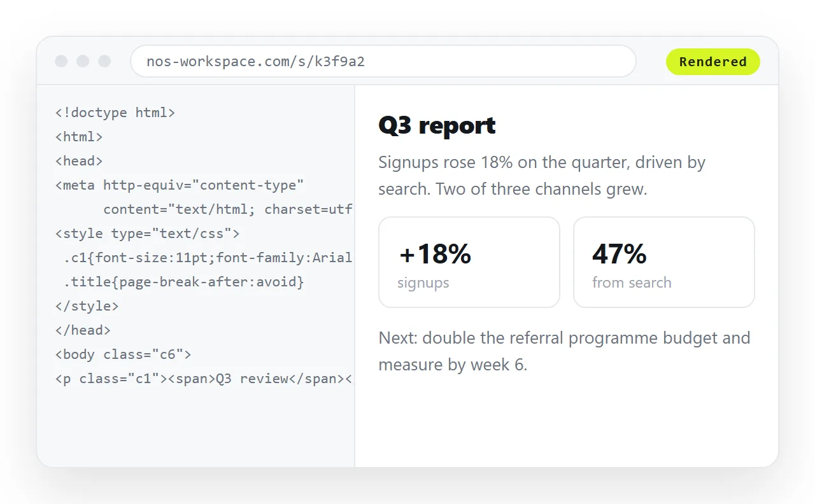Click the body class="c6" line
Viewport: 815px width, 504px height.
click(x=124, y=354)
